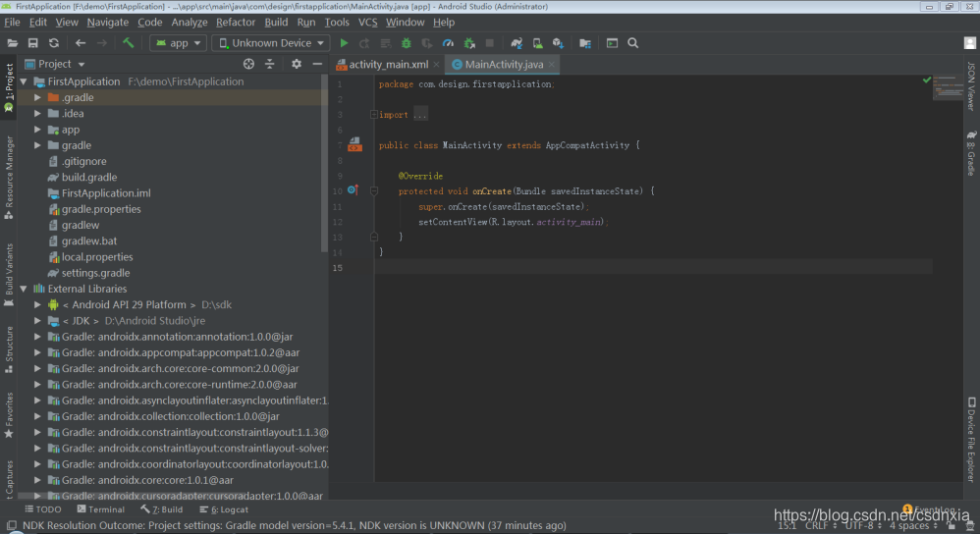Image resolution: width=980 pixels, height=534 pixels.
Task: Open the JSON Viewer side panel
Action: [x=970, y=86]
